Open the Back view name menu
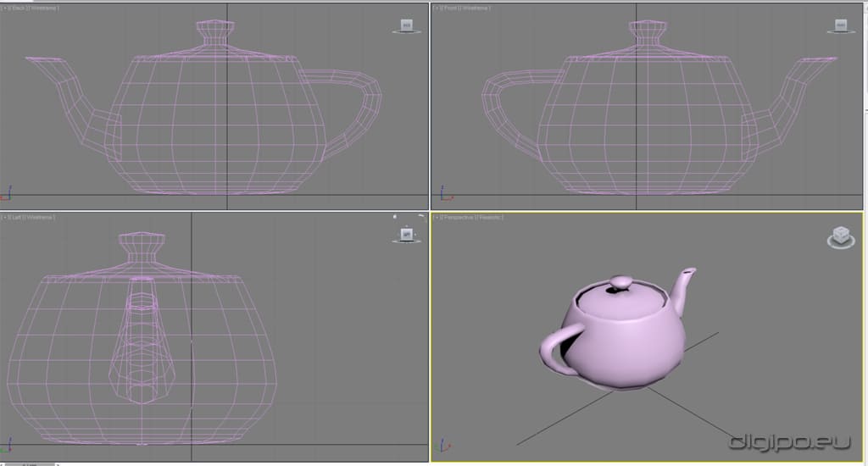Screen dimensions: 868x466 click(19, 8)
